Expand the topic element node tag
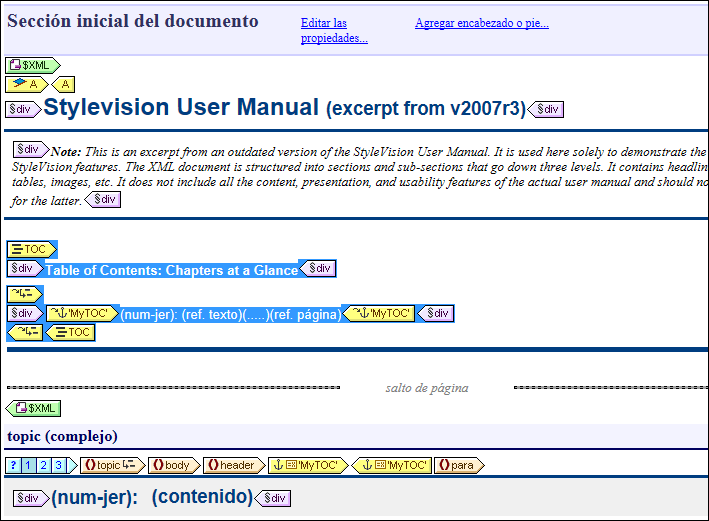 click(110, 465)
